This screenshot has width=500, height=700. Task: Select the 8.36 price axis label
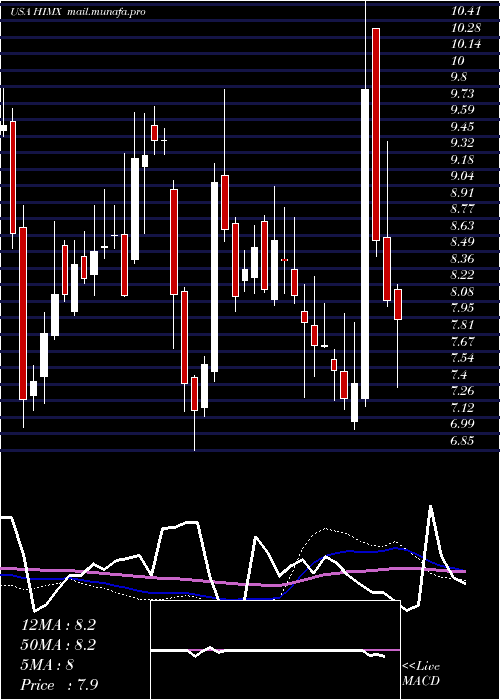[463, 259]
